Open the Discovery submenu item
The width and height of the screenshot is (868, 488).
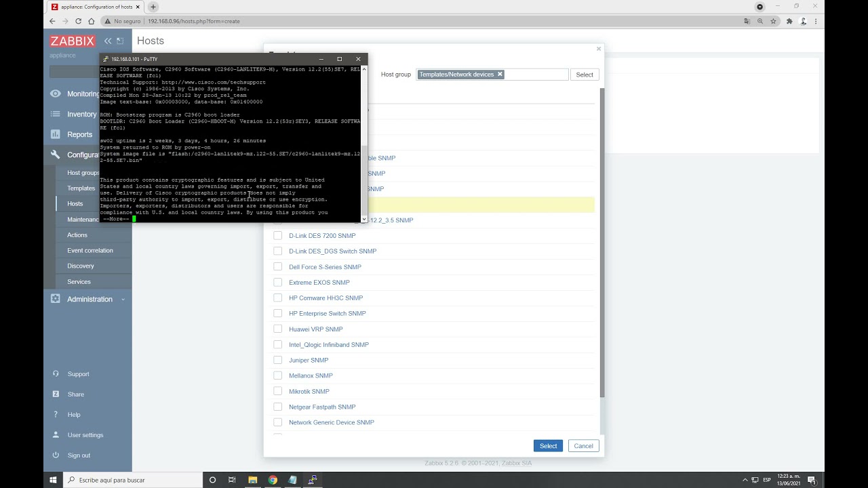pyautogui.click(x=81, y=266)
